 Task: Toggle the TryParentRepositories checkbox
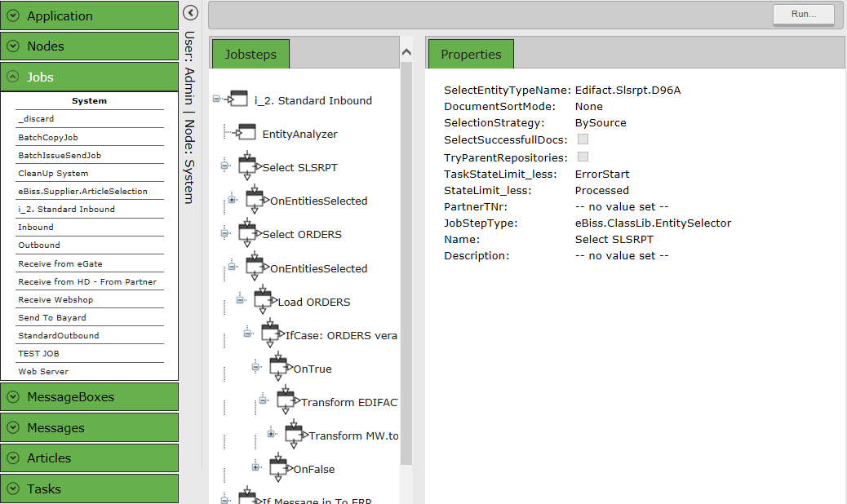tap(583, 157)
